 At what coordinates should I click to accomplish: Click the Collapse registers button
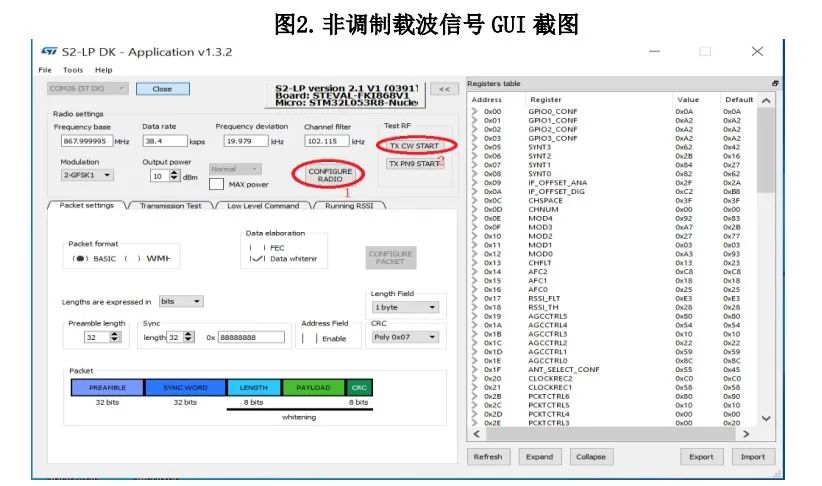(591, 457)
